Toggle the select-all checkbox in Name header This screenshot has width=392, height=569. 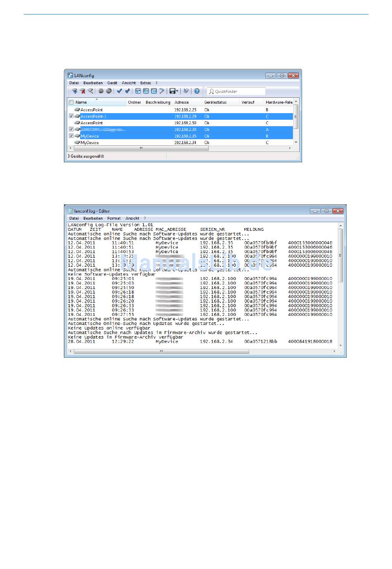tap(71, 102)
